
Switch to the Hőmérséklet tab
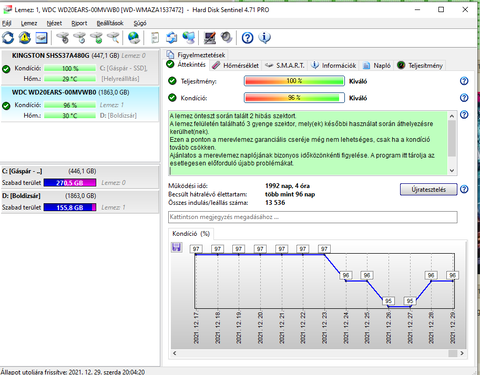(236, 66)
